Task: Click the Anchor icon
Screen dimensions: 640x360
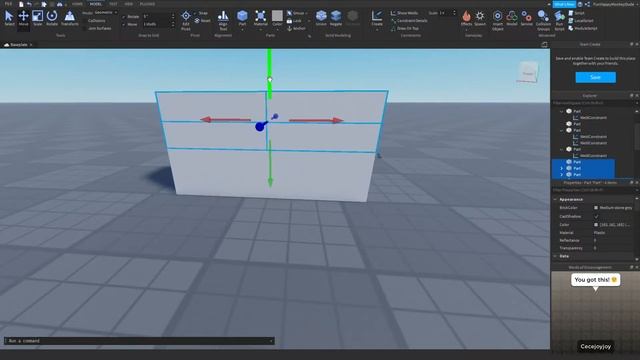Action: [289, 29]
